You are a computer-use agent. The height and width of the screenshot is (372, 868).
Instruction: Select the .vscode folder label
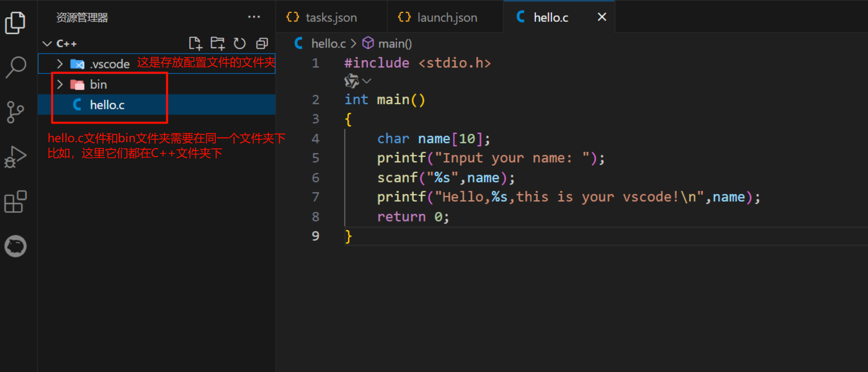[x=110, y=64]
